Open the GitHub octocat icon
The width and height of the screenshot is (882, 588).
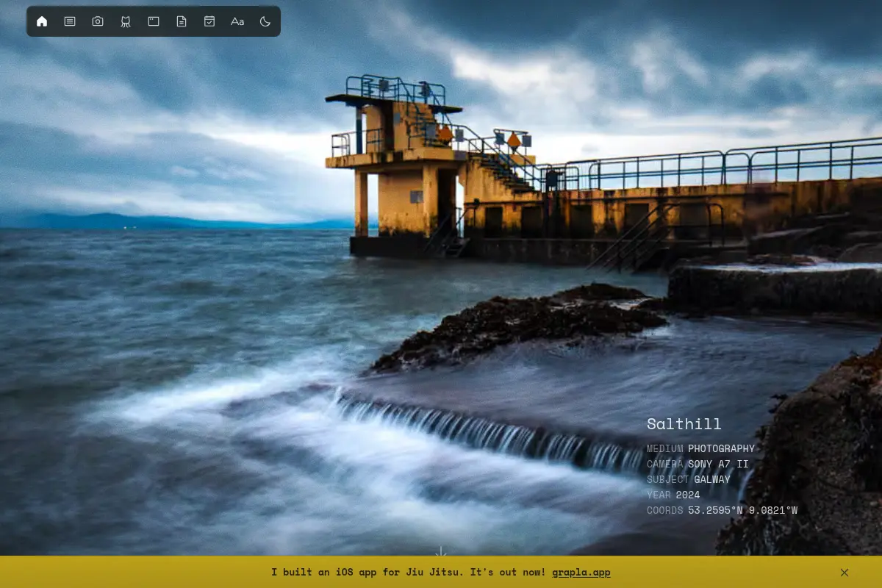[126, 21]
